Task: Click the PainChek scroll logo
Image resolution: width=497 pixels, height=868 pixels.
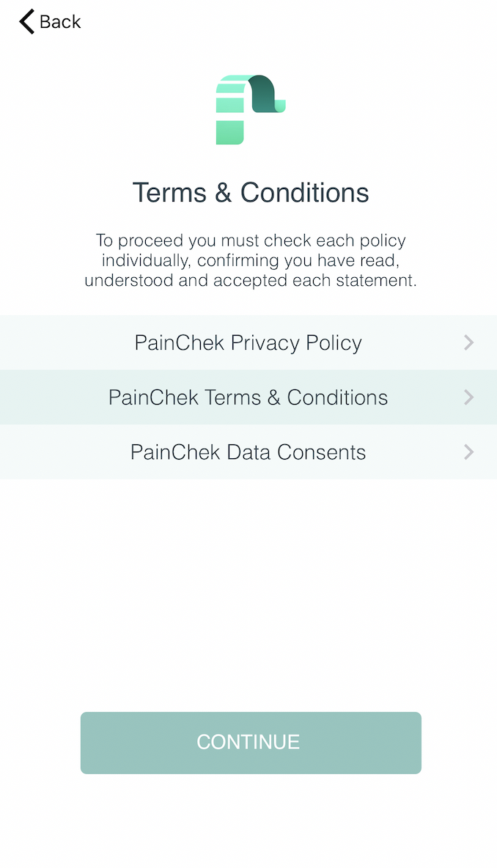Action: click(251, 110)
